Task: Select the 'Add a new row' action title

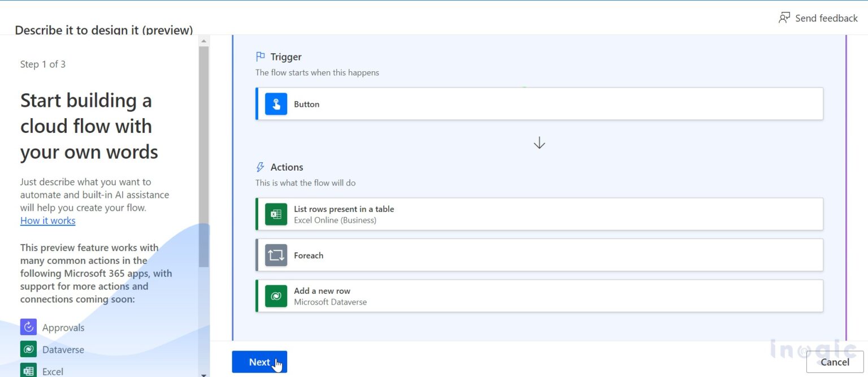Action: [x=322, y=291]
